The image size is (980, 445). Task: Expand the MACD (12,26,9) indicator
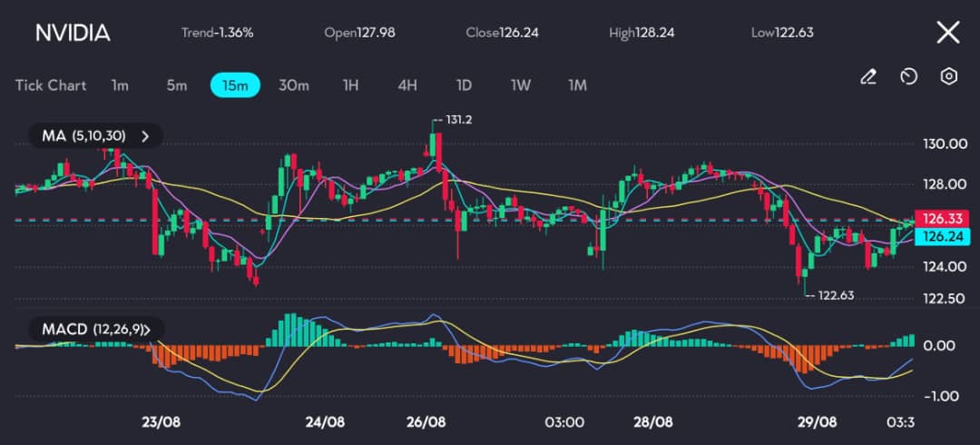point(95,329)
